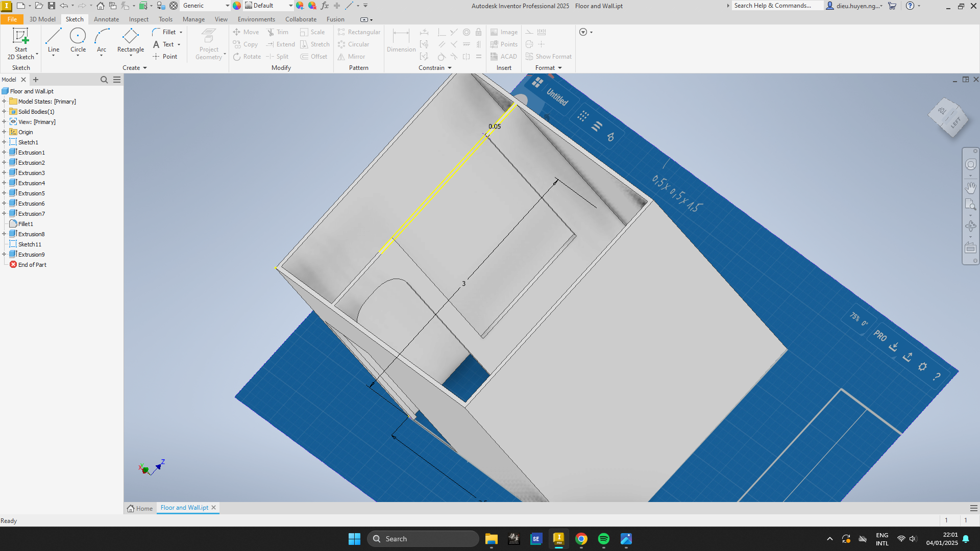Expand Extrusion1 in the browser
The image size is (980, 551).
point(4,153)
